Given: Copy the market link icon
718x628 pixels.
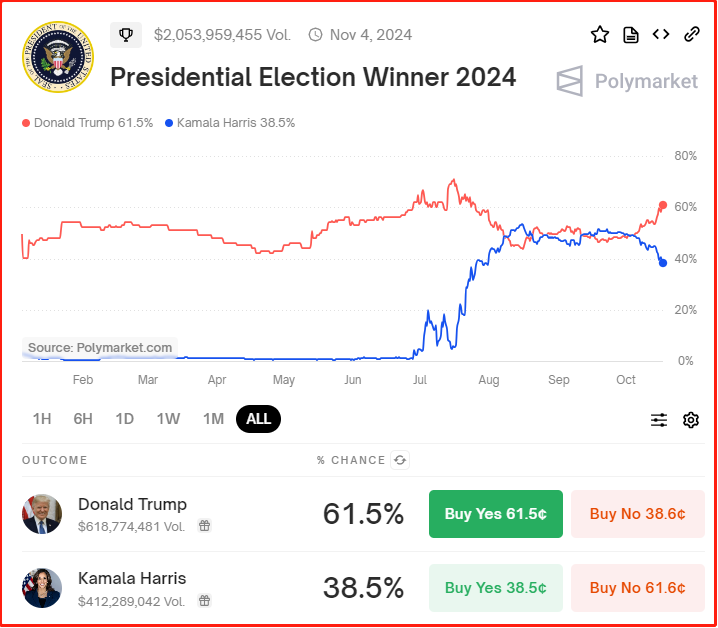Looking at the screenshot, I should click(691, 35).
